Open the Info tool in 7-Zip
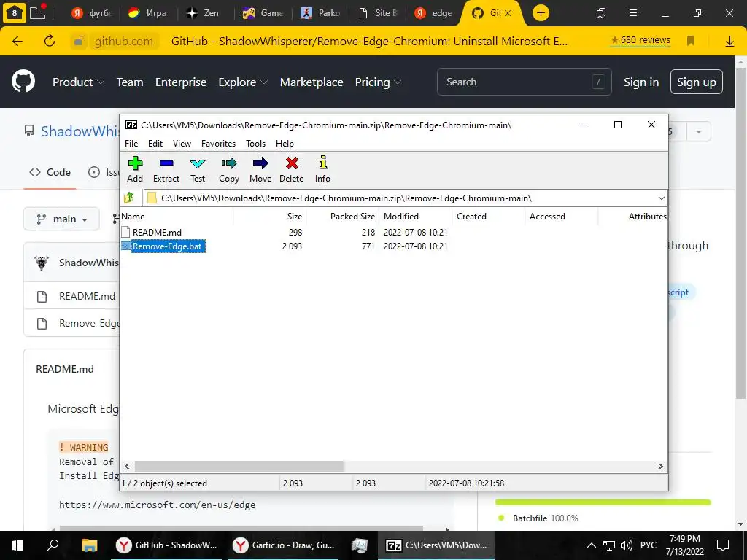 pos(322,169)
